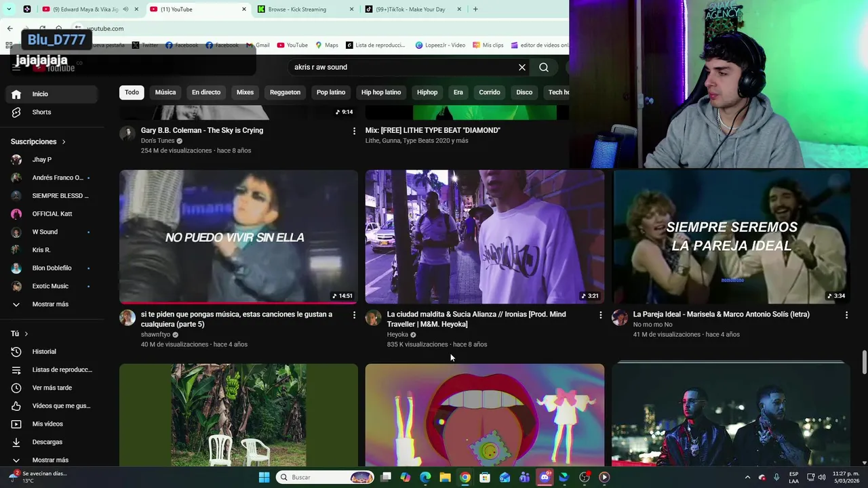The width and height of the screenshot is (868, 488).
Task: Open File Explorer from the taskbar
Action: click(445, 477)
